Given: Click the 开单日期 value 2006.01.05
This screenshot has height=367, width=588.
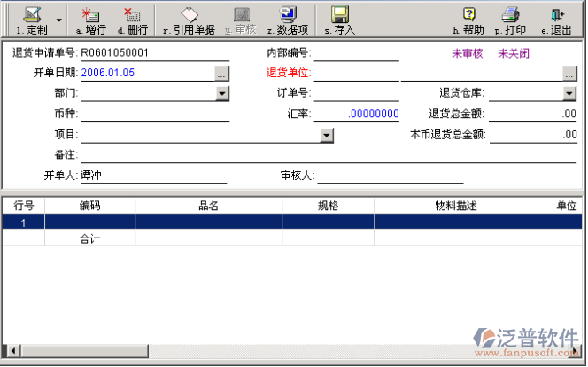Looking at the screenshot, I should 108,73.
